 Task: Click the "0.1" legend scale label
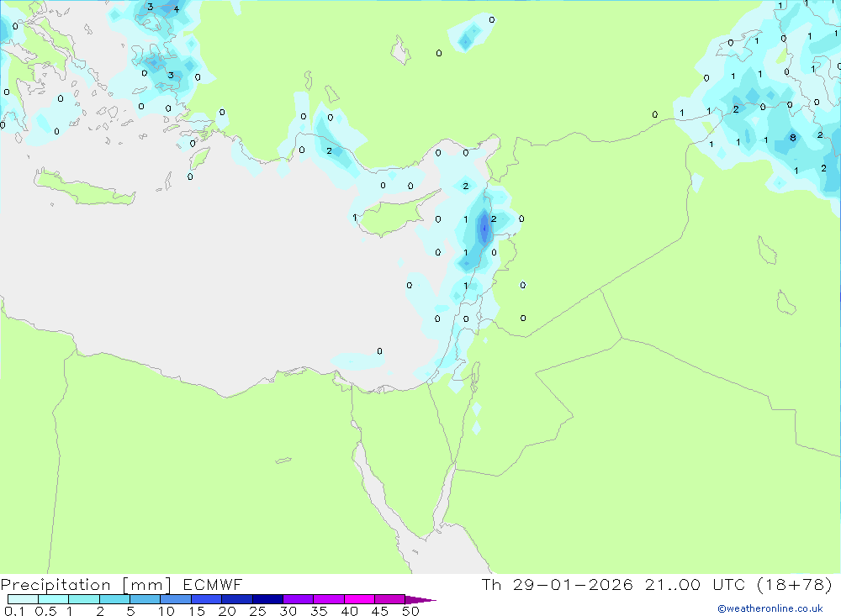tap(14, 611)
